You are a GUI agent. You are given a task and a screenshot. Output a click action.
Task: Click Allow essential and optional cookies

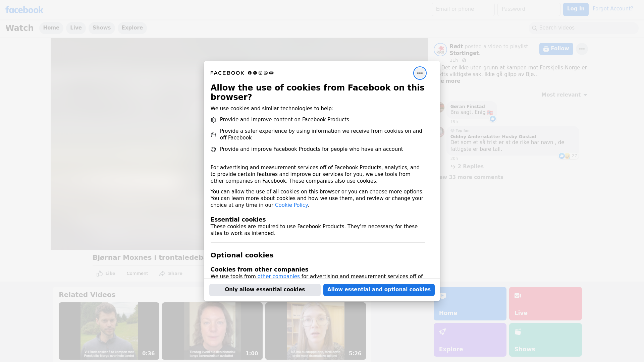[x=379, y=290]
